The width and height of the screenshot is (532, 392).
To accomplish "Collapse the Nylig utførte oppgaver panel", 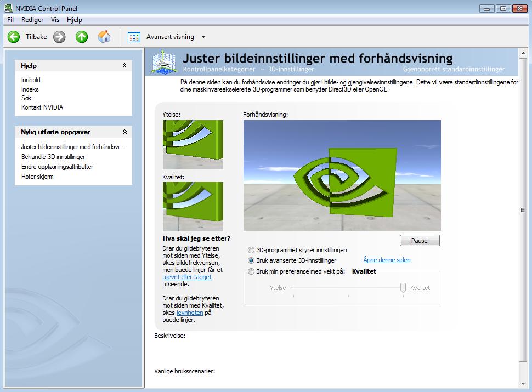I will click(x=124, y=132).
